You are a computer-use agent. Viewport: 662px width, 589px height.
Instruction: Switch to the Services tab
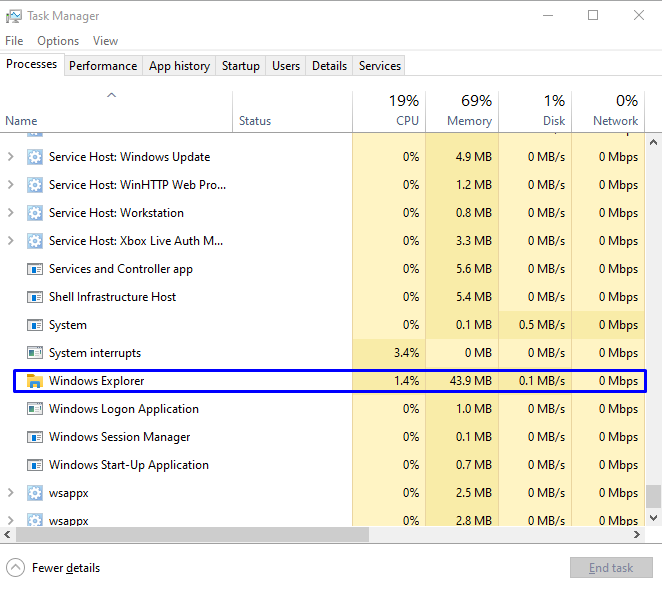click(380, 66)
